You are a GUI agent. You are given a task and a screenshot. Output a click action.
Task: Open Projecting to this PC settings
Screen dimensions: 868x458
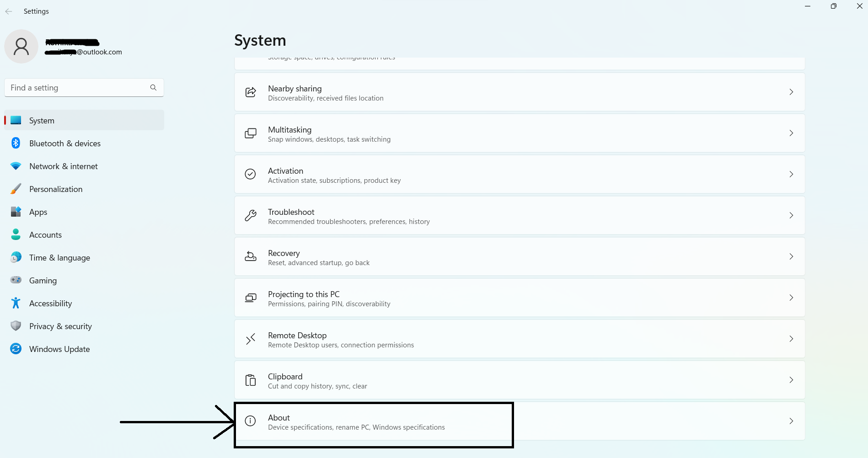519,298
